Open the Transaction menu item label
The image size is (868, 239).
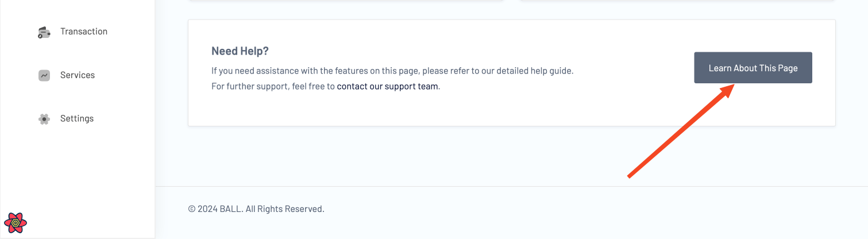84,32
